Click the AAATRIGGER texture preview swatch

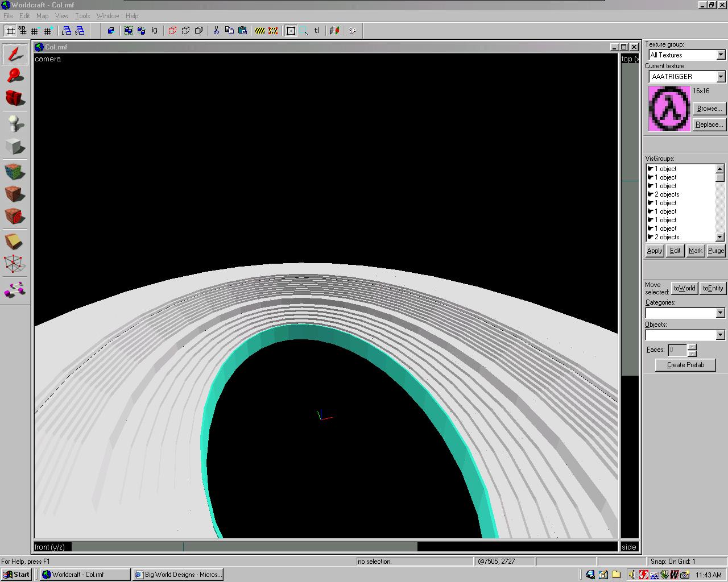coord(669,109)
